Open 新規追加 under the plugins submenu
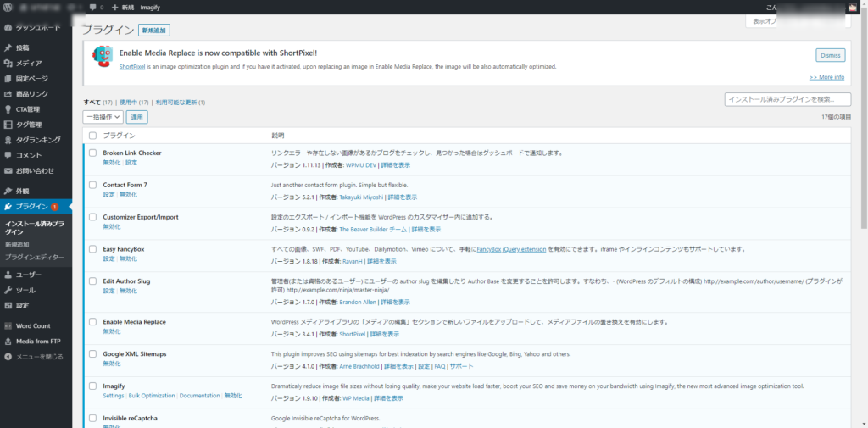The width and height of the screenshot is (868, 428). (18, 244)
